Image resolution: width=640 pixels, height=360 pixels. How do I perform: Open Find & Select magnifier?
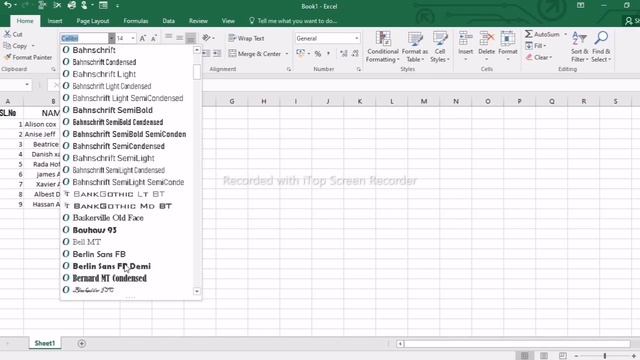point(601,47)
